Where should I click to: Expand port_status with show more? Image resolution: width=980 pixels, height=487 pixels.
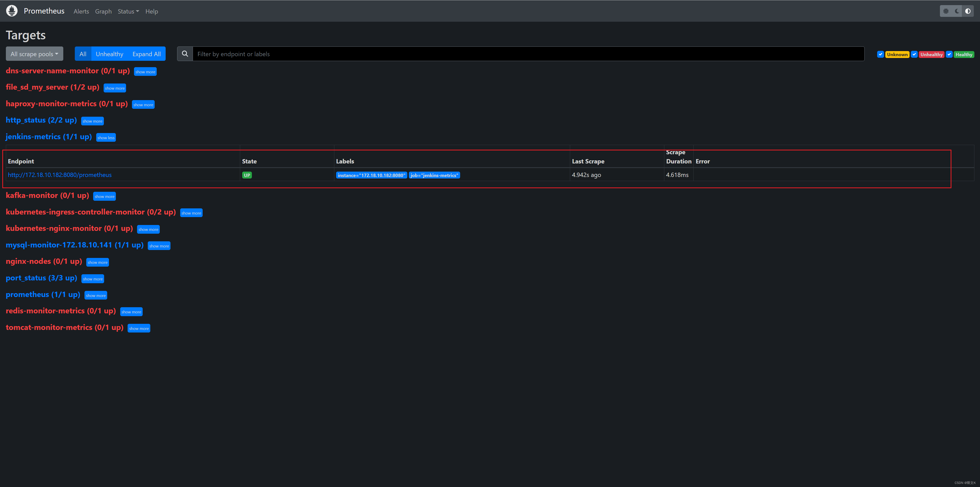(93, 279)
